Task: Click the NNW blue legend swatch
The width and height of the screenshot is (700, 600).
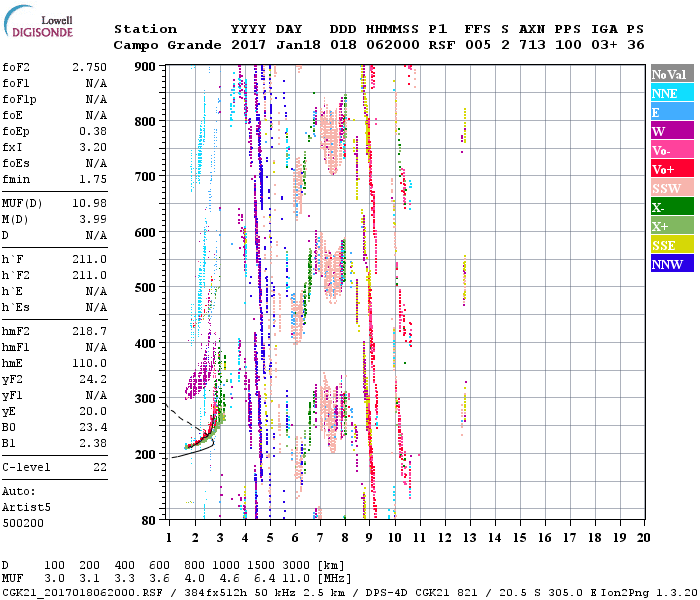Action: (x=672, y=264)
